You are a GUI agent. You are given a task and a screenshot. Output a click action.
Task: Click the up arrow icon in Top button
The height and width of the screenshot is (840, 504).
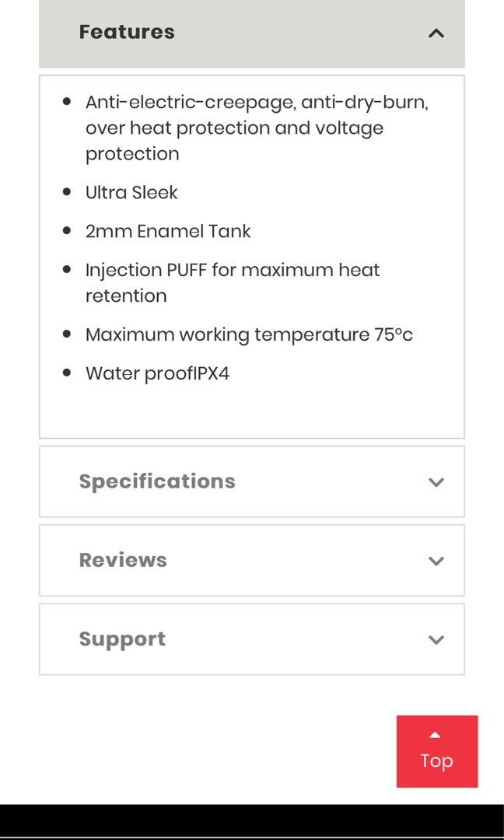436,735
